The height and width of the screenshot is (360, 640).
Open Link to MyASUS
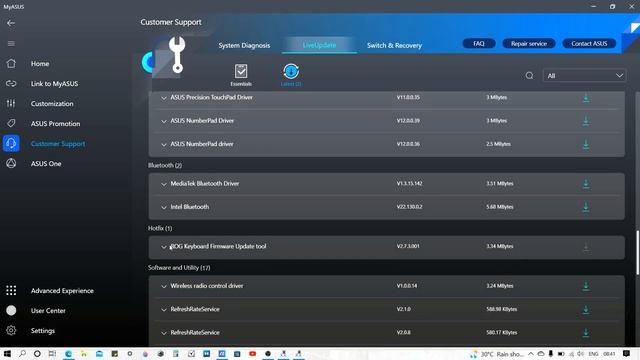[54, 84]
